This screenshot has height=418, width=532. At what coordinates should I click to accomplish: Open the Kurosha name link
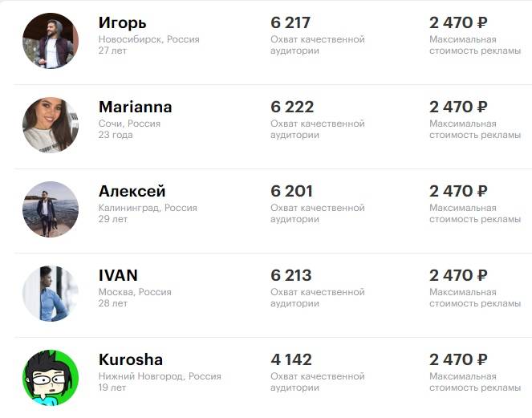tap(131, 359)
